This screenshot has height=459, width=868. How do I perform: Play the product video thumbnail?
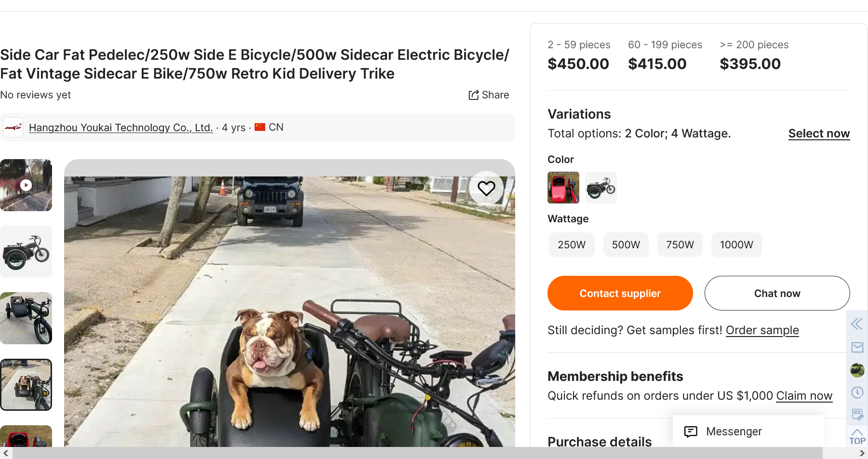tap(26, 185)
